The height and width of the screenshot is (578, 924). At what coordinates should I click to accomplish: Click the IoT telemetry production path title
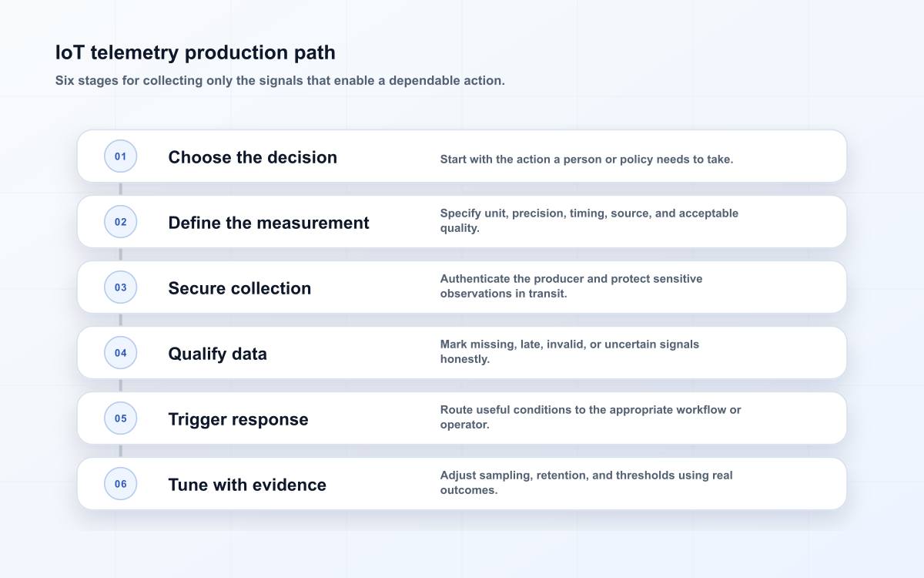pos(196,52)
